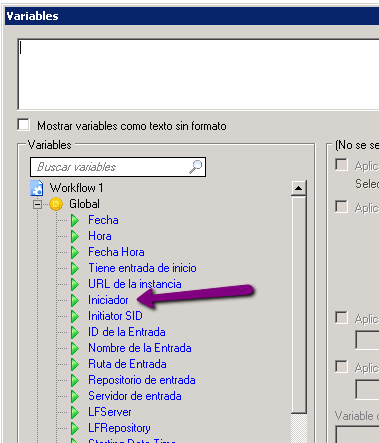Select the Workflow 1 root item
The image size is (379, 443).
pos(76,188)
